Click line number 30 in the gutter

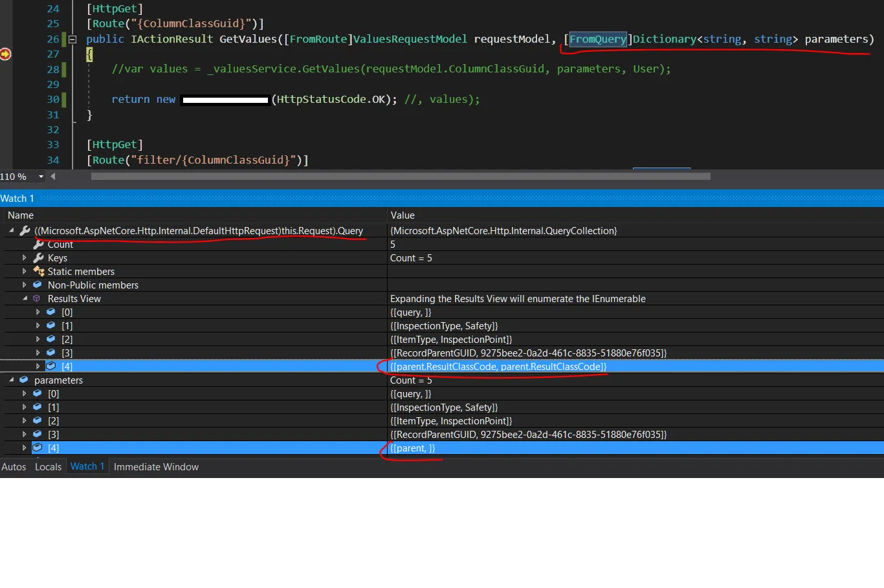click(53, 100)
